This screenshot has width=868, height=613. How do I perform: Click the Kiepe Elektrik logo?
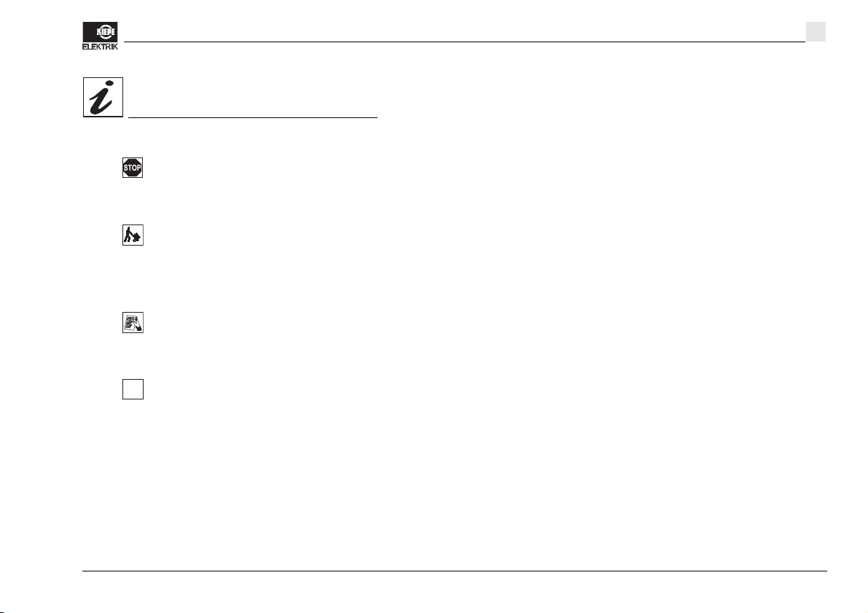[100, 36]
